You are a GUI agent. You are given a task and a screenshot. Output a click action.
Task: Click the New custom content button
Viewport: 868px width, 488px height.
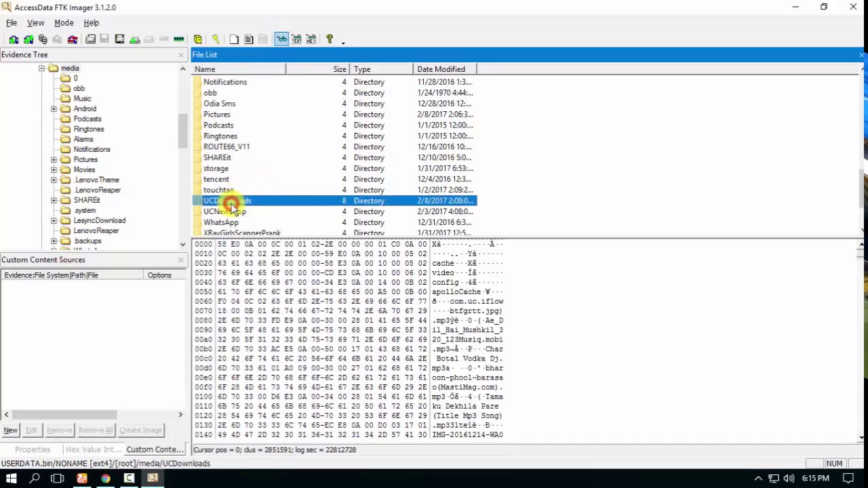click(x=10, y=430)
